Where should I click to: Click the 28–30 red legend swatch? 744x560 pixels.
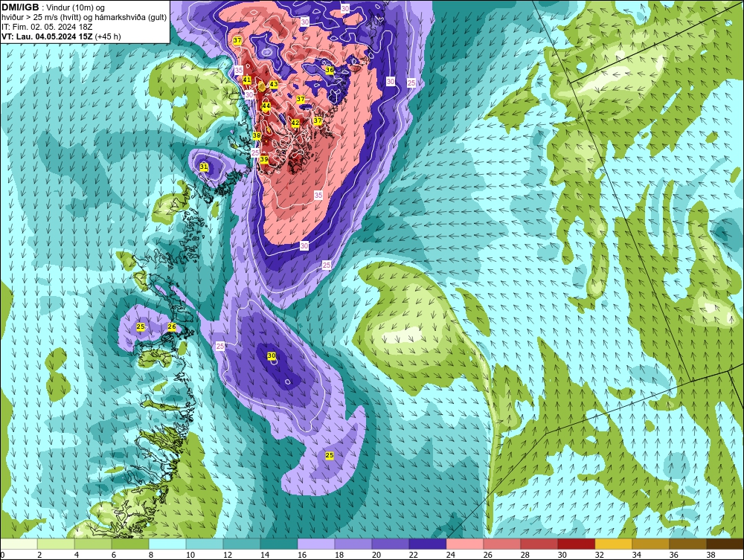point(539,544)
